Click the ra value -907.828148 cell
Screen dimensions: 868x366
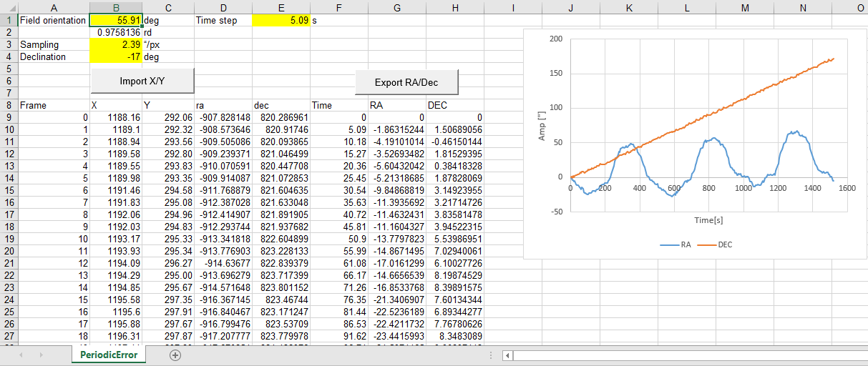[x=223, y=117]
